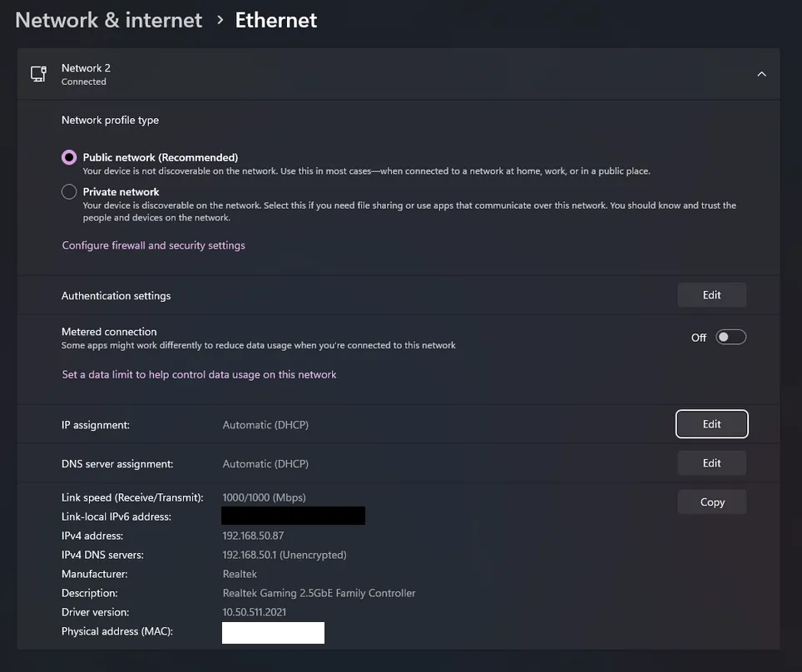
Task: Collapse the Network 2 section chevron
Action: pos(761,74)
